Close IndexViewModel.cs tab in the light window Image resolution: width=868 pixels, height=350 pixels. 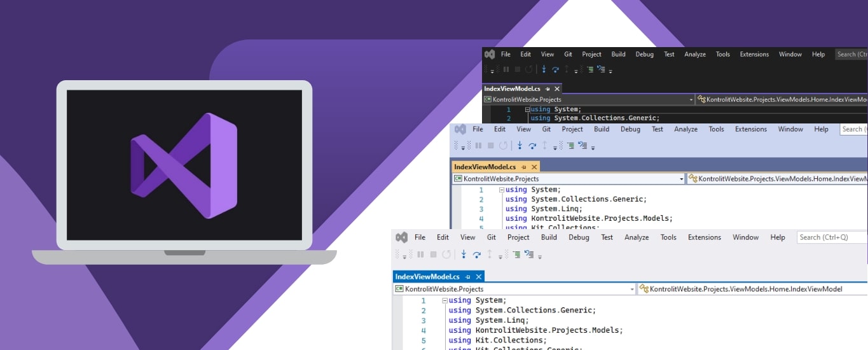click(x=478, y=277)
